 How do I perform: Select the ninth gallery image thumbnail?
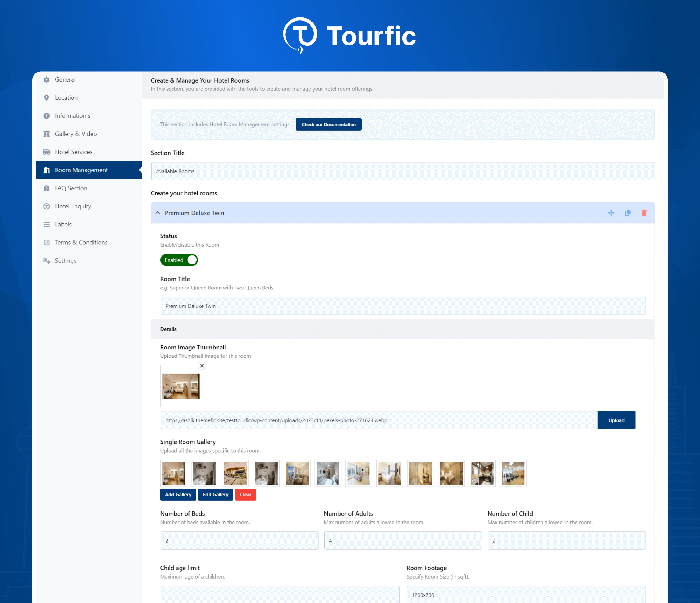tap(421, 473)
